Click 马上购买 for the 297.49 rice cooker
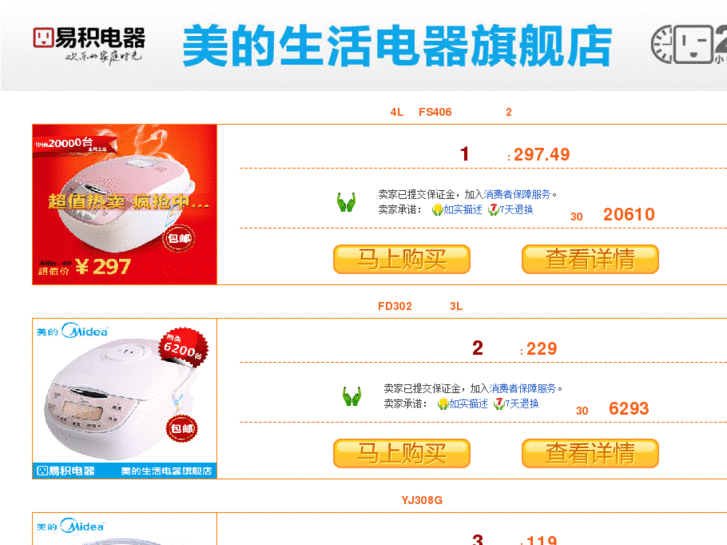Screen dimensions: 727x545 click(x=402, y=259)
